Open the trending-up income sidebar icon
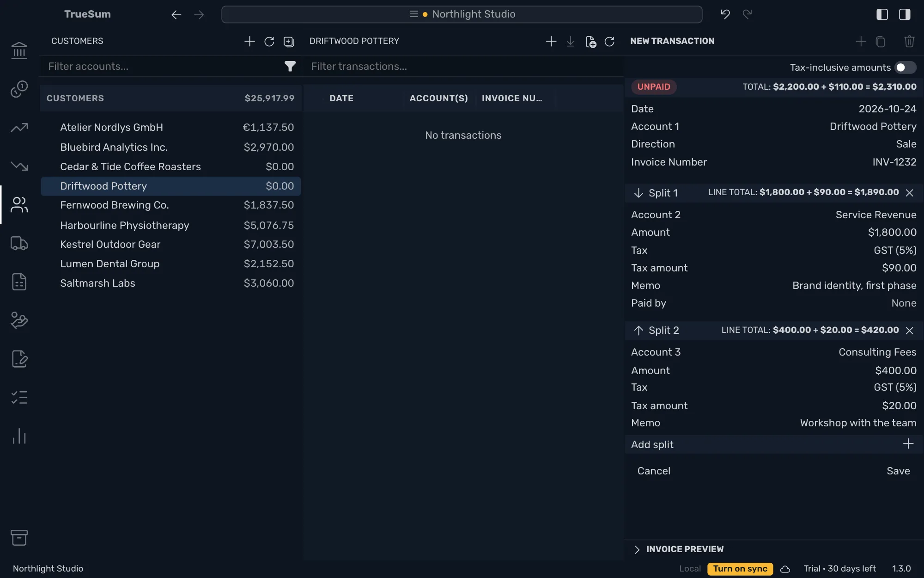This screenshot has height=578, width=924. pyautogui.click(x=19, y=127)
